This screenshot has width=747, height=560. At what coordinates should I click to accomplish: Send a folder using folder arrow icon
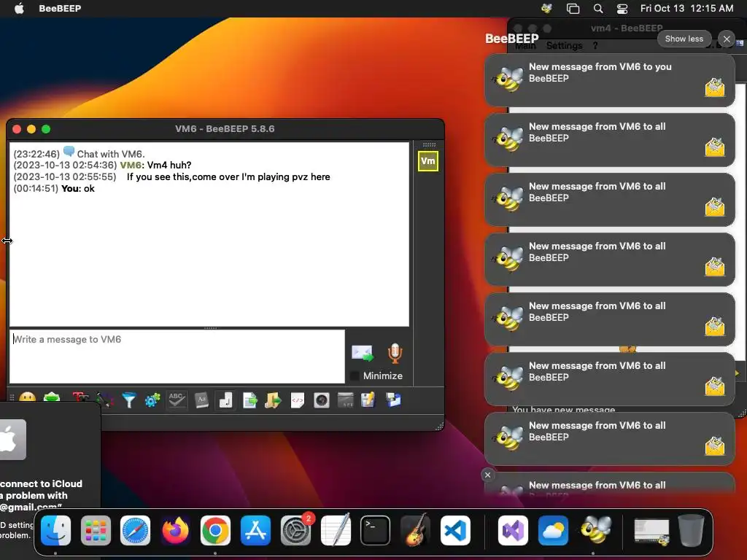(274, 400)
